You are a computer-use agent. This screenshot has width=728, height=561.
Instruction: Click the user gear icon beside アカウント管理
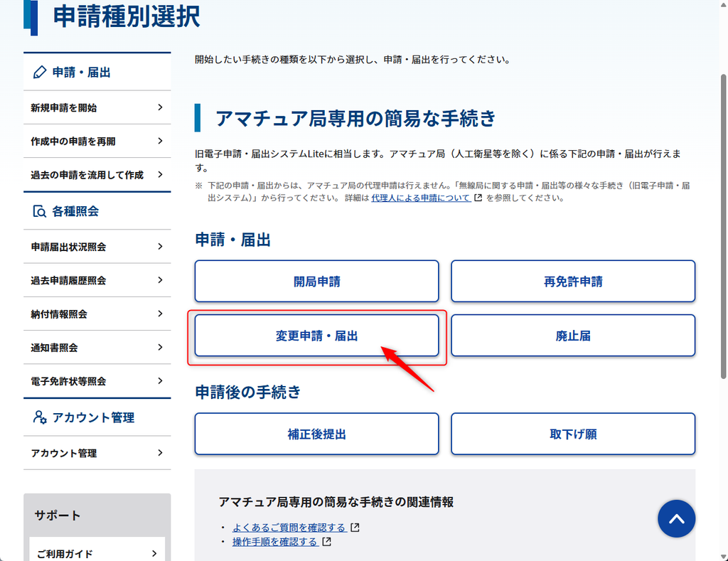40,417
